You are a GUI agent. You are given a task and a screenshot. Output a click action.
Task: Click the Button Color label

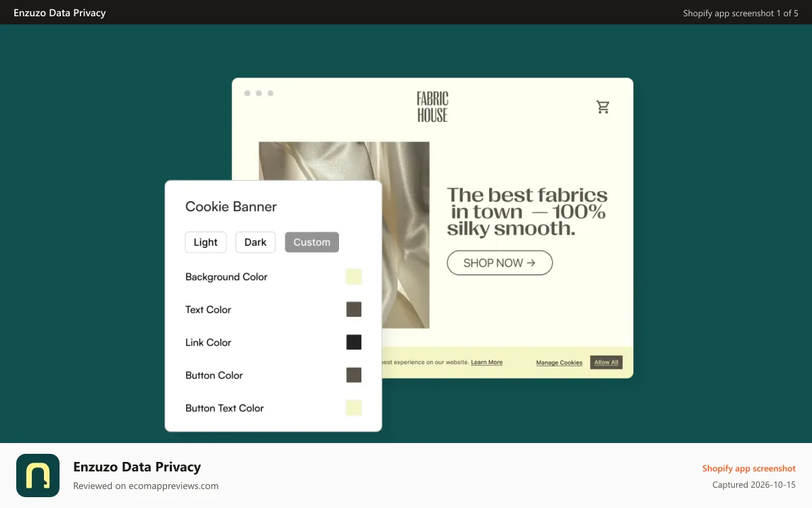[214, 375]
